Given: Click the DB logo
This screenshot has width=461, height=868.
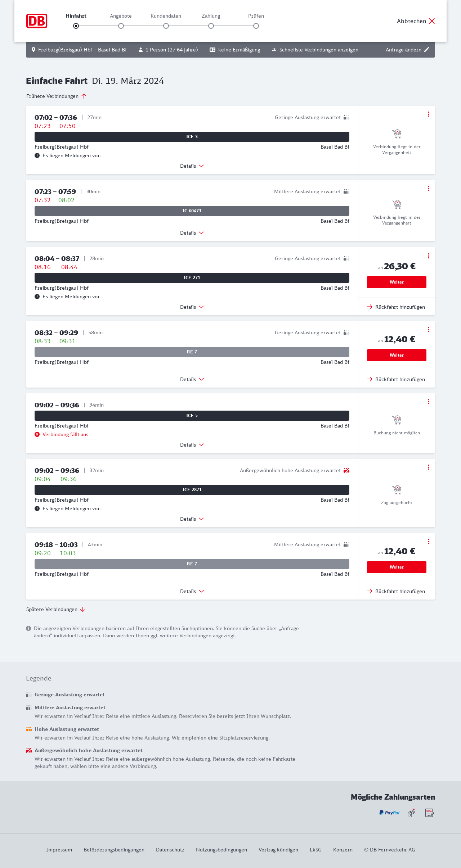Looking at the screenshot, I should [37, 21].
